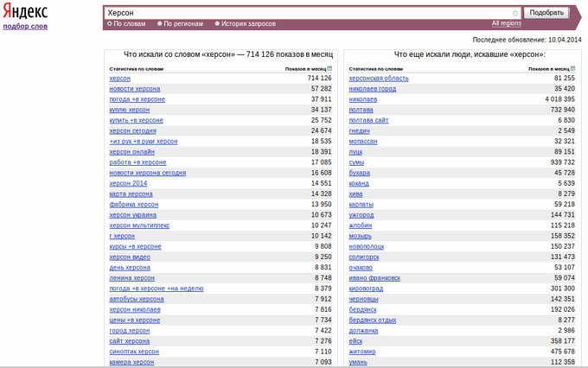
Task: Open the 'курсы +в херсоне' link
Action: [x=136, y=246]
